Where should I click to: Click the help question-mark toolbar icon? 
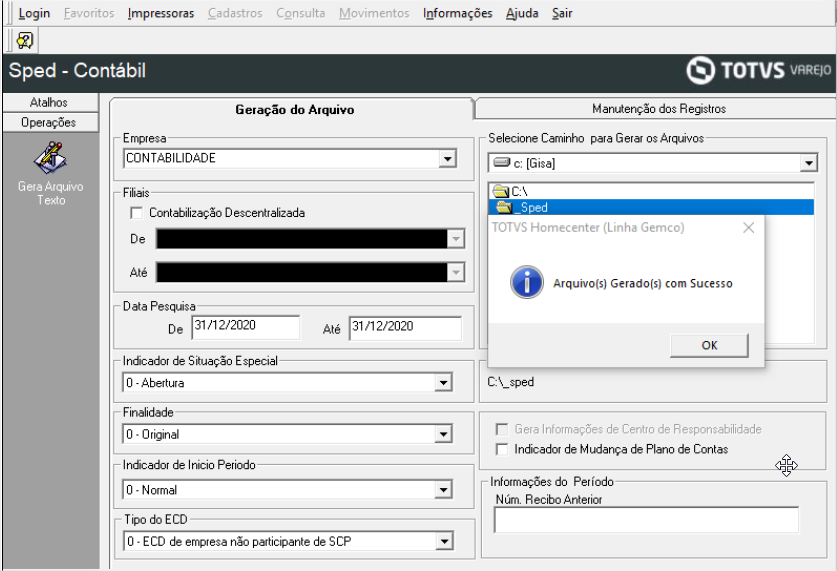point(25,41)
